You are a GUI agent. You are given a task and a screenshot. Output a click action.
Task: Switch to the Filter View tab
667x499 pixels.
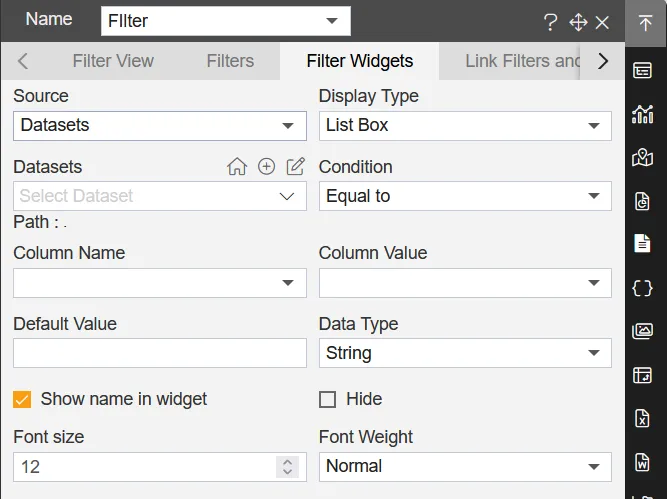113,61
